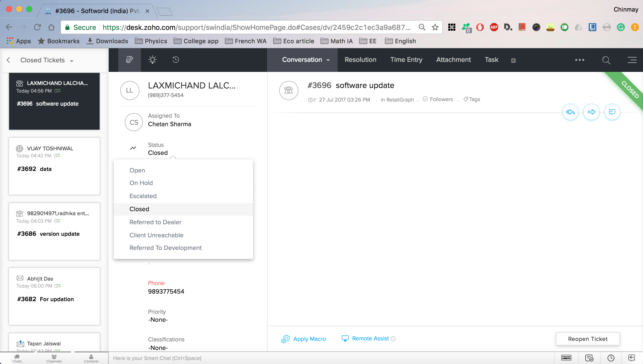Click Tags to add a tag
The width and height of the screenshot is (643, 364).
coord(472,99)
